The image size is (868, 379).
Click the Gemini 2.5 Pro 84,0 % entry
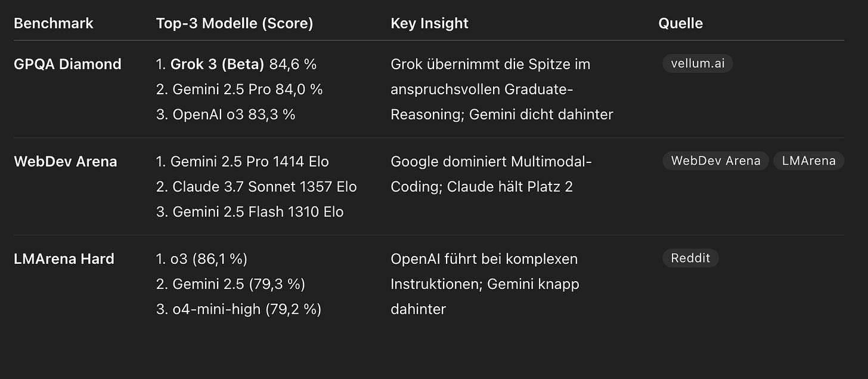click(x=247, y=89)
